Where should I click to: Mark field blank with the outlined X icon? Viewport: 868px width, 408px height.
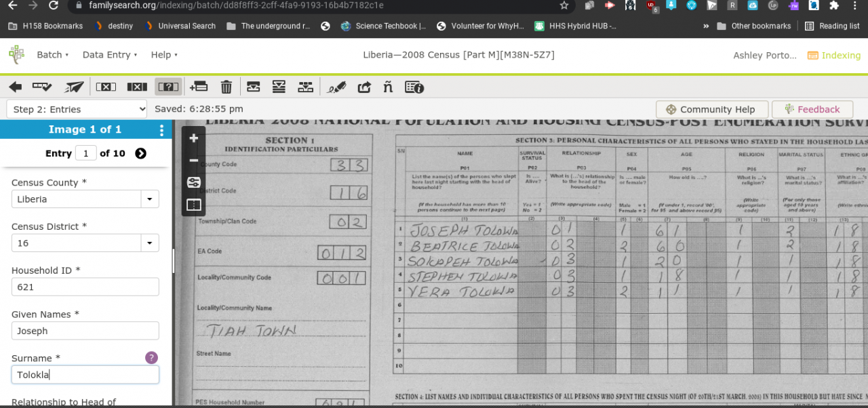coord(106,87)
